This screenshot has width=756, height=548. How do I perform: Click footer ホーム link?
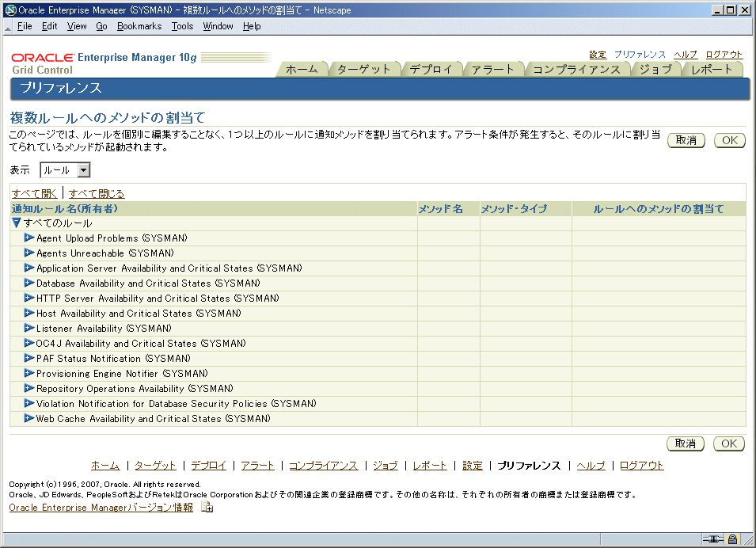coord(105,466)
